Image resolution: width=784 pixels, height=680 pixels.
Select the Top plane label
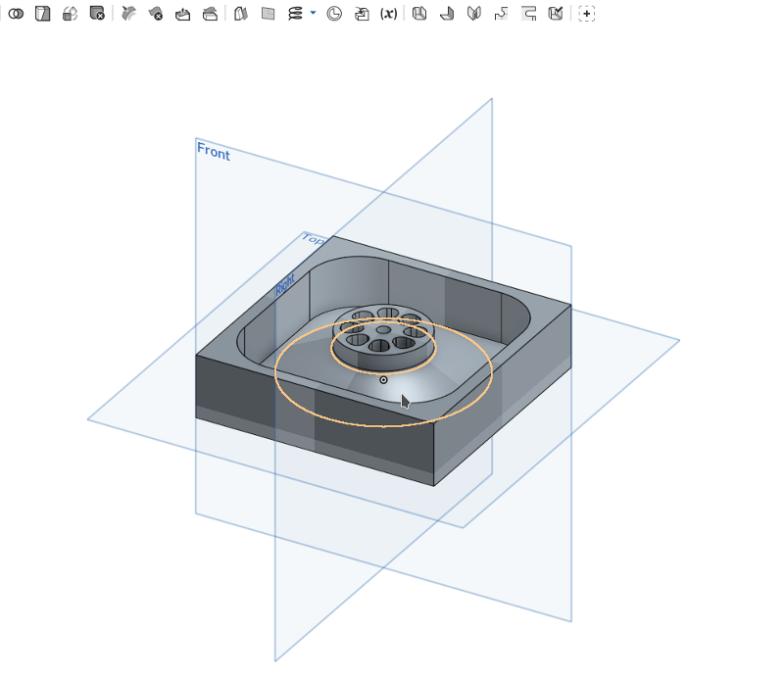click(x=313, y=239)
